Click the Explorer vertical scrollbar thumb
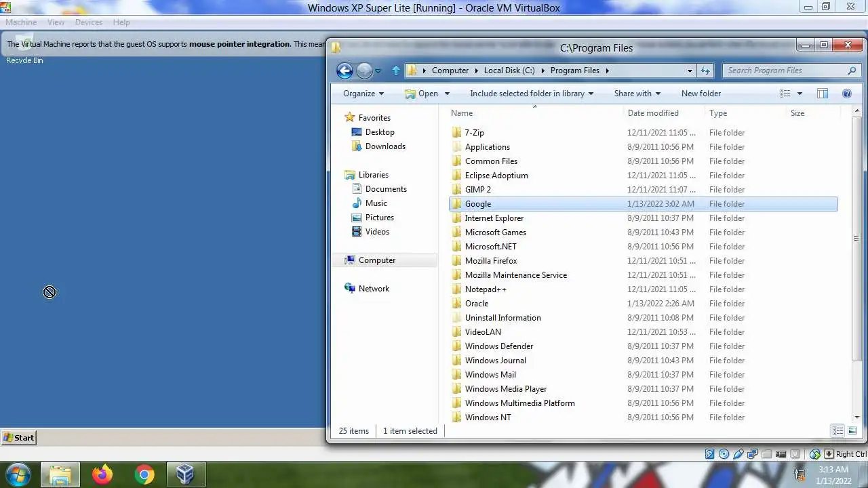Screen dimensions: 868x488 point(856,238)
